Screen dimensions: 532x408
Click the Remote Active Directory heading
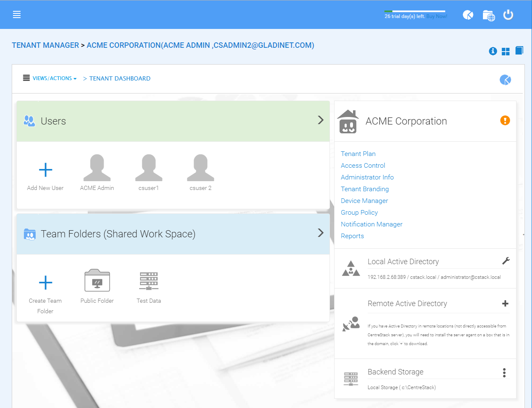click(x=407, y=304)
